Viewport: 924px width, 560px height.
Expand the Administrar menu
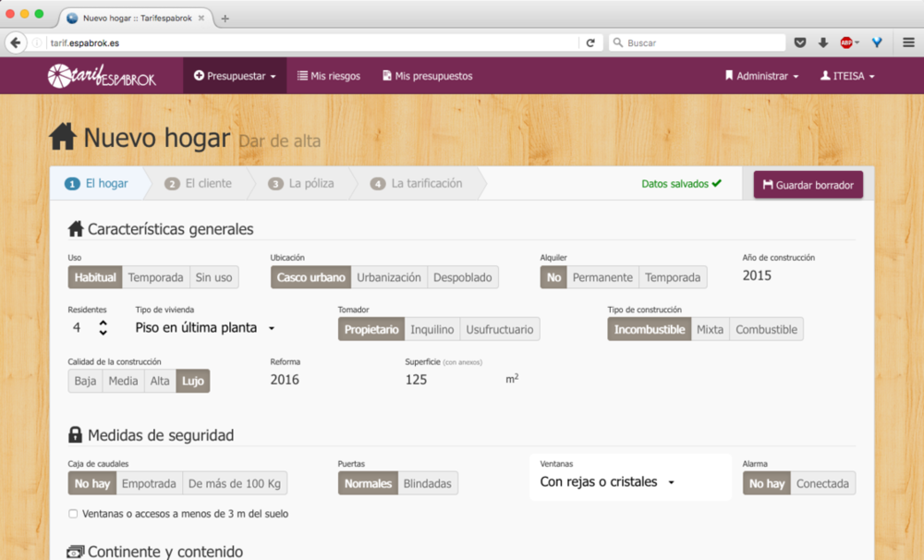click(x=761, y=75)
